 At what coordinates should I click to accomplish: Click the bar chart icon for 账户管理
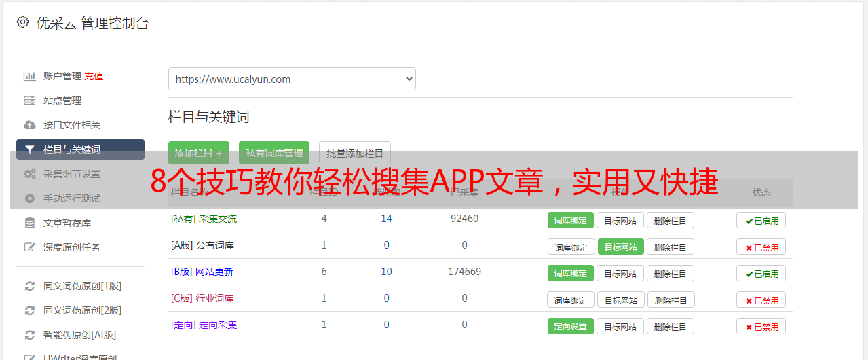click(29, 76)
